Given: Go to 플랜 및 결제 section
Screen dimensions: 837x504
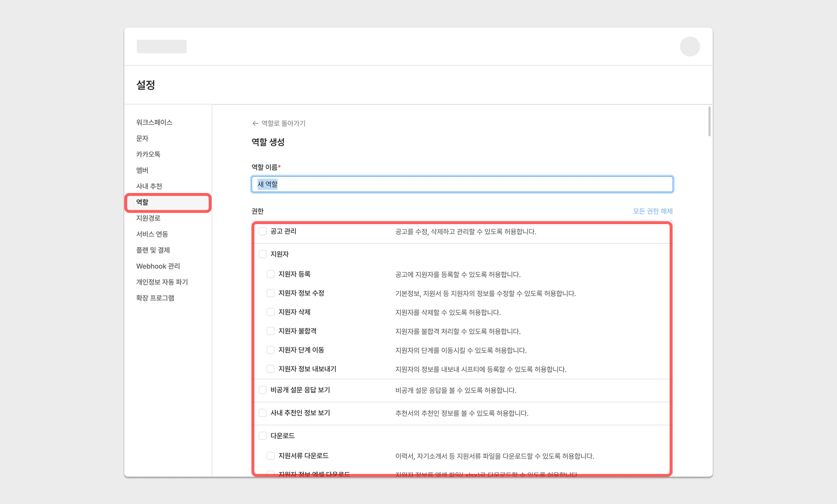Looking at the screenshot, I should pyautogui.click(x=153, y=250).
